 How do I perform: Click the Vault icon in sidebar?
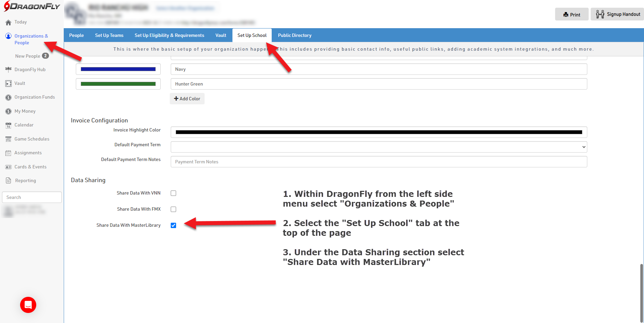[8, 84]
